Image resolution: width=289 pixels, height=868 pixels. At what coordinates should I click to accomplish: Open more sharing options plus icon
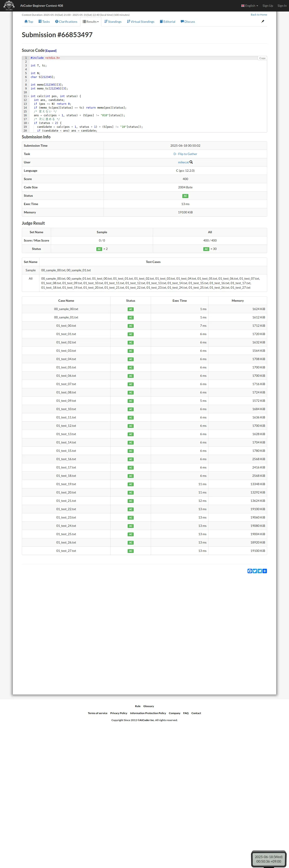point(265,571)
